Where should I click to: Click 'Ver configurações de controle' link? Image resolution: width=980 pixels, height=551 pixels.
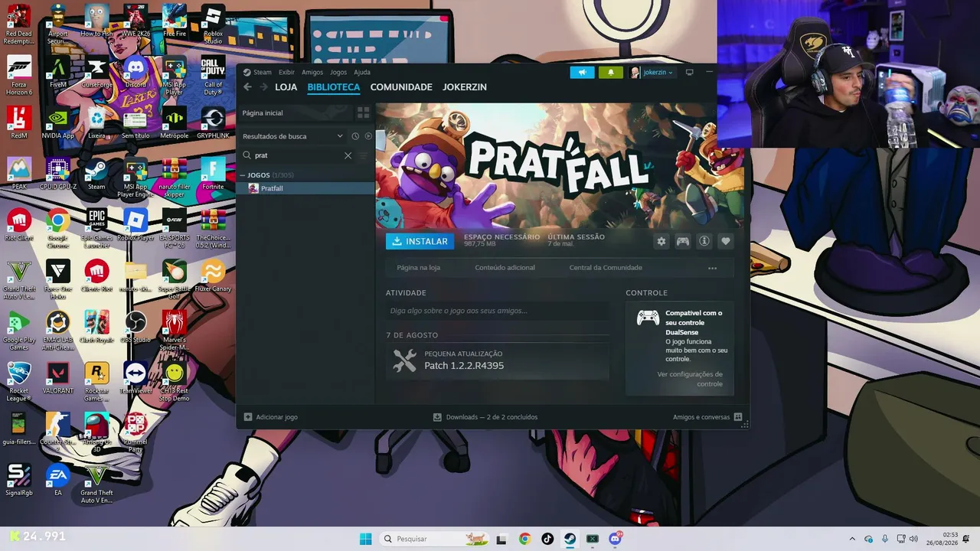coord(690,379)
